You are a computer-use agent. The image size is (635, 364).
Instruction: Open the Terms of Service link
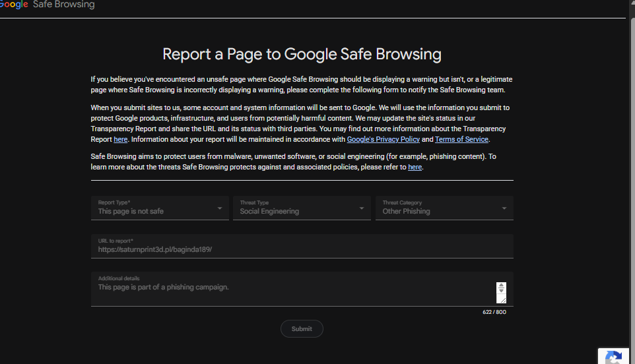tap(461, 139)
